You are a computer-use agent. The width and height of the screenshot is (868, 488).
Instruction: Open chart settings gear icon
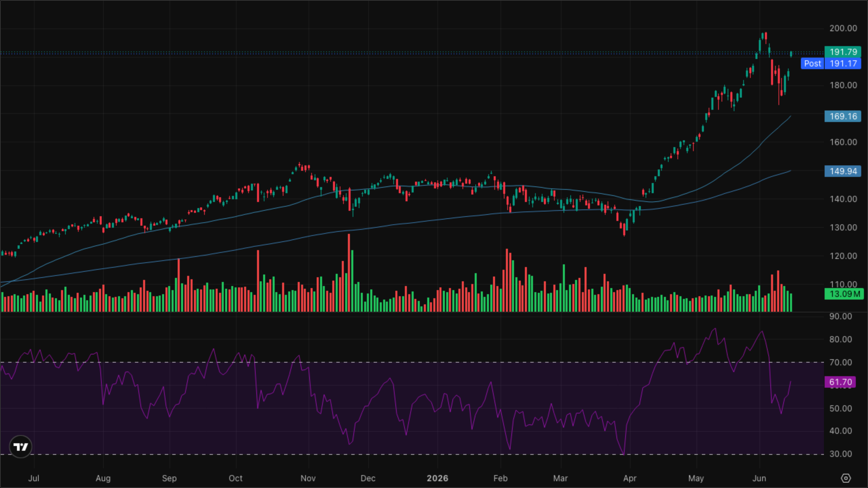(846, 478)
